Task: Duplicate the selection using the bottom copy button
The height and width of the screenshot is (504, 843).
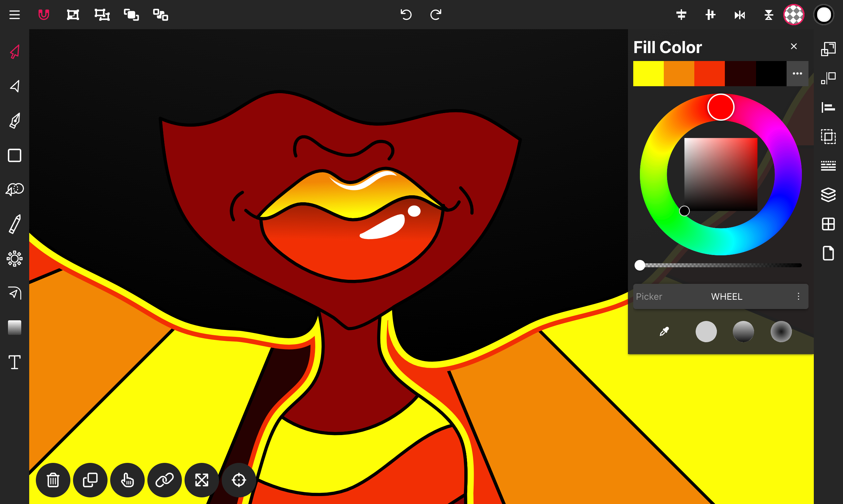Action: click(90, 480)
